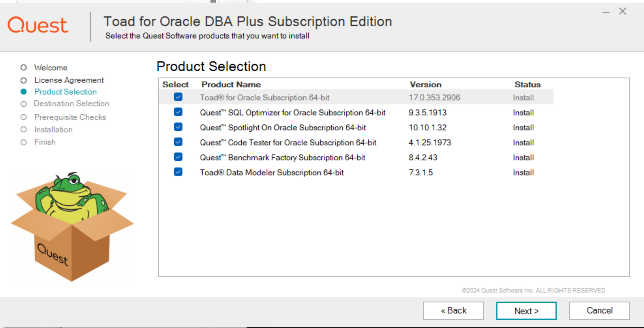Toggle Benchmark Factory Subscription checkbox
The width and height of the screenshot is (644, 328).
(x=178, y=157)
